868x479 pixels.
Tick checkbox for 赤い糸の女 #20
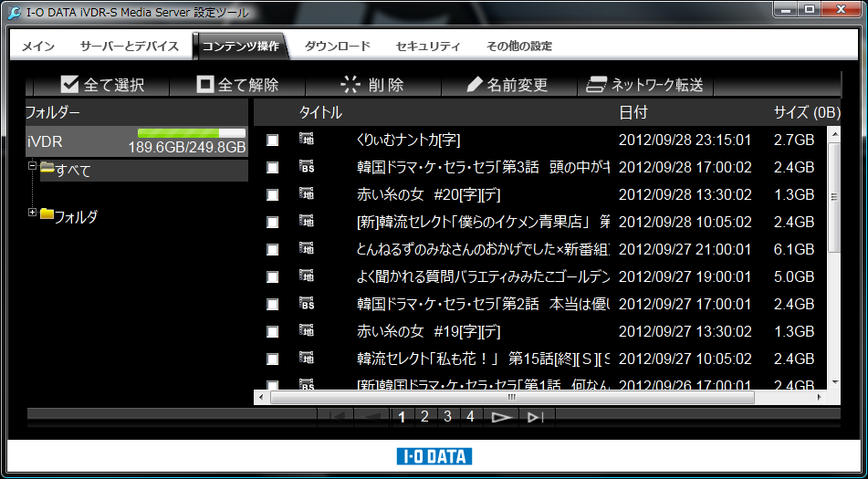[x=272, y=194]
